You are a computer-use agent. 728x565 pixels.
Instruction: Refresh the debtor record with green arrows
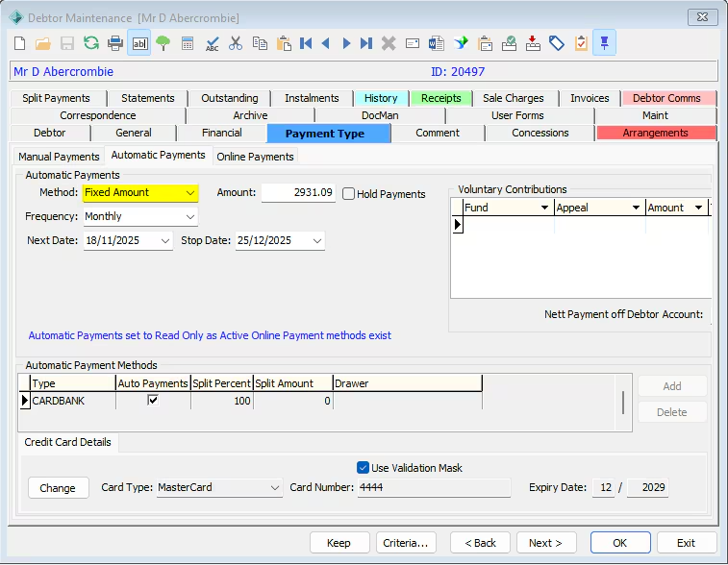(91, 43)
